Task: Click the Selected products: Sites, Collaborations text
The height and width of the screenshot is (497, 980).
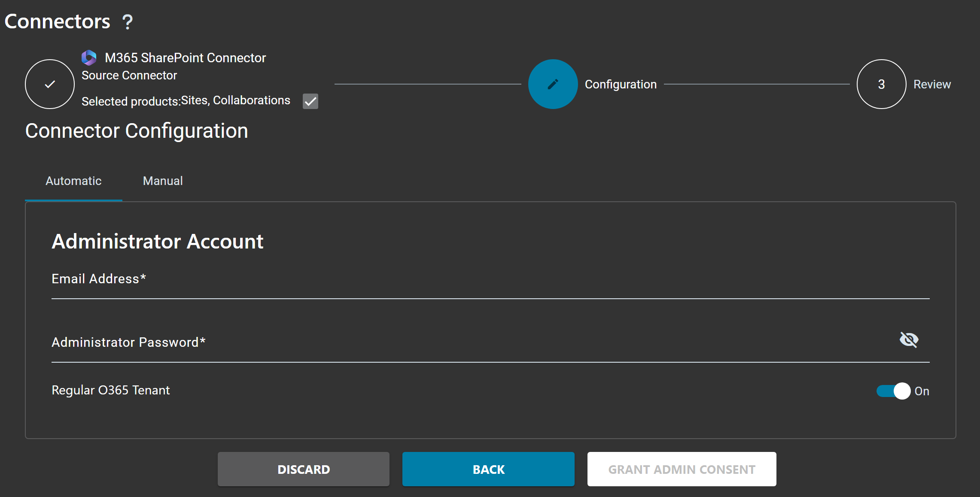Action: click(186, 101)
